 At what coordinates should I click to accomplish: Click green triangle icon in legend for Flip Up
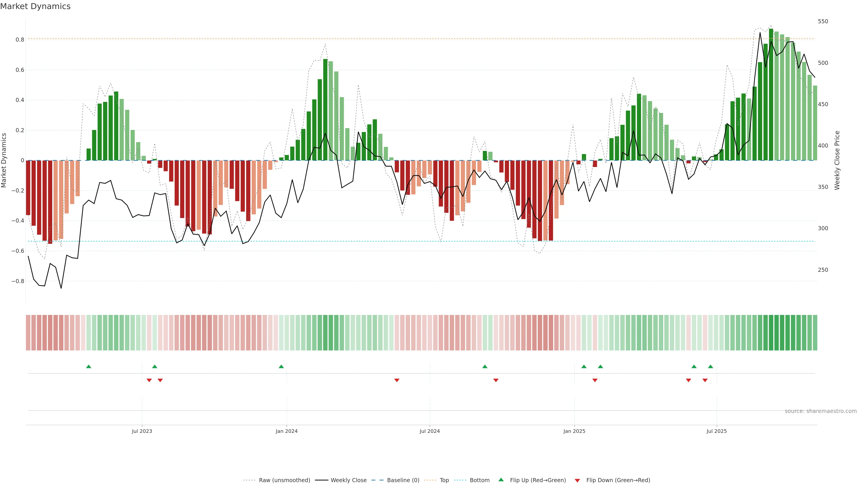[x=501, y=480]
